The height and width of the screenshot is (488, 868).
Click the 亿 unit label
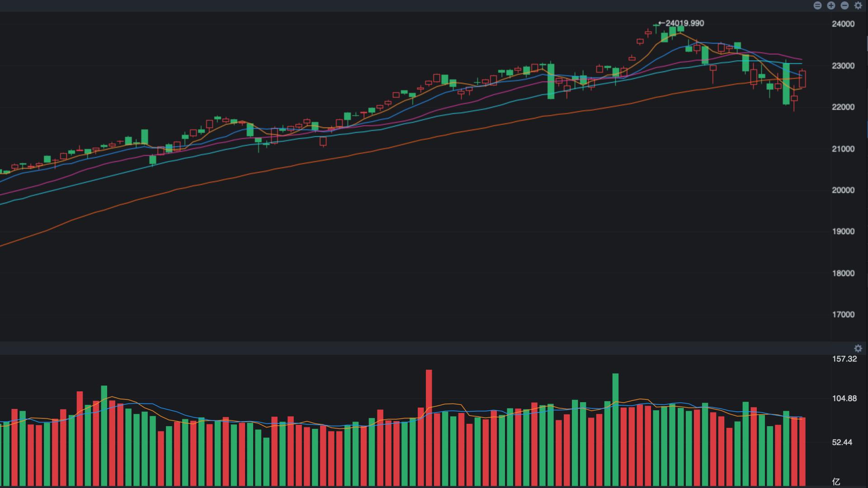836,482
